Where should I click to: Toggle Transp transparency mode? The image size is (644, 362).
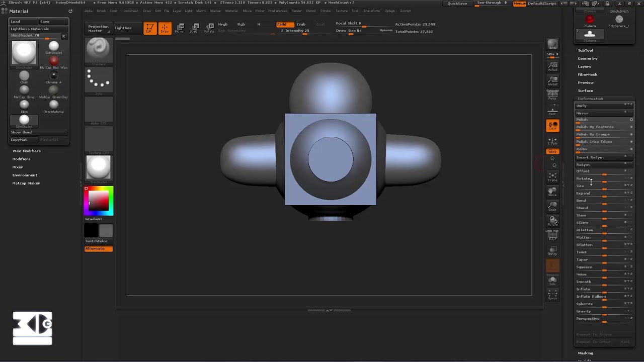pos(552,251)
